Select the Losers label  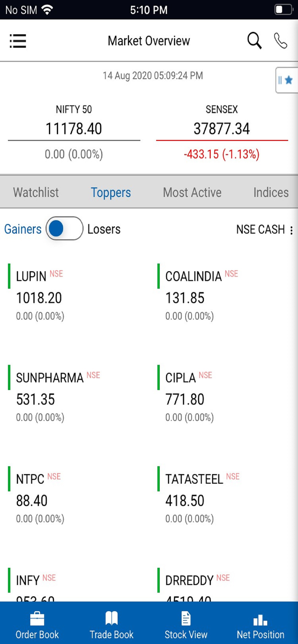tap(104, 229)
